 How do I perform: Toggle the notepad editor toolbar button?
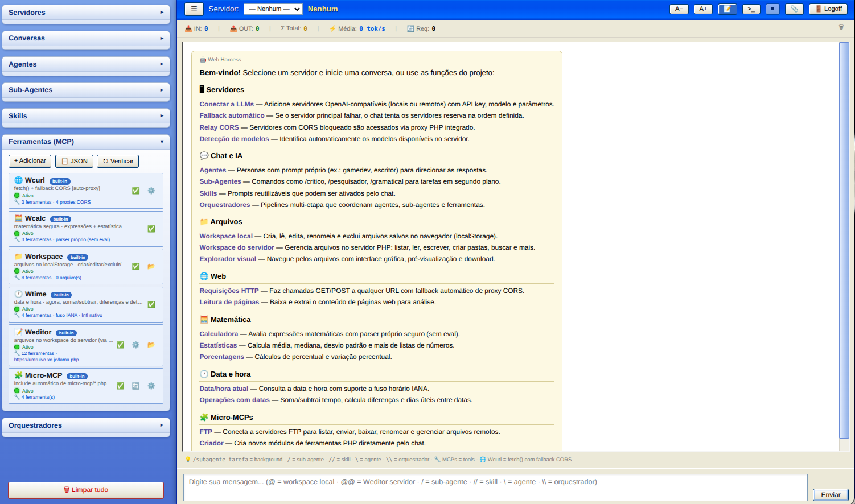(727, 9)
